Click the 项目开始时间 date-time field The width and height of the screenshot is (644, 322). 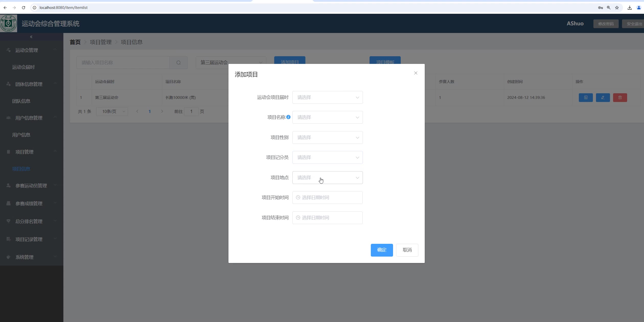327,198
